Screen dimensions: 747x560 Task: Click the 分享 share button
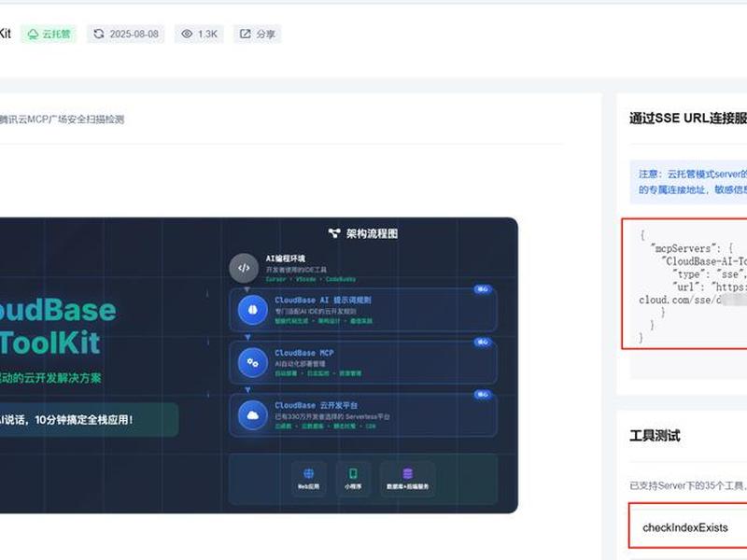[258, 34]
